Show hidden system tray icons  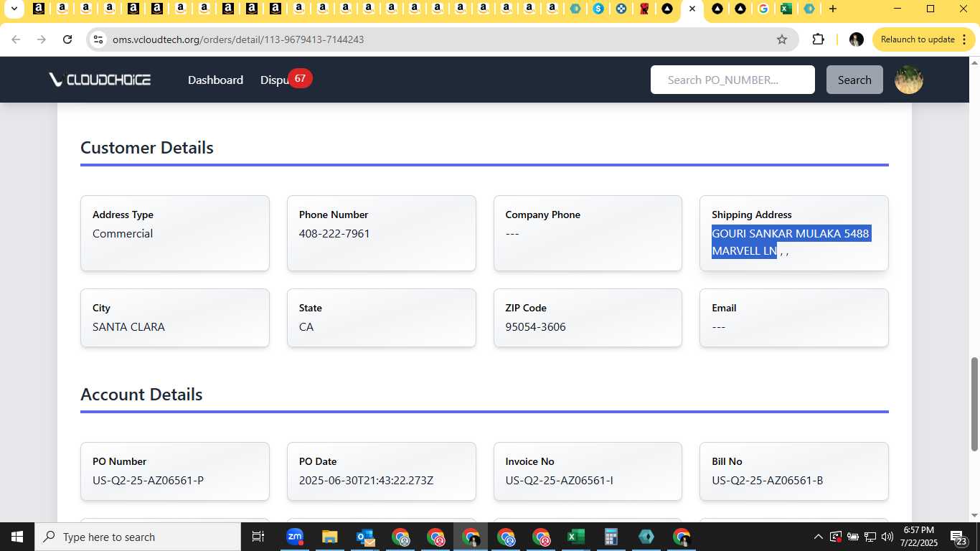coord(818,537)
